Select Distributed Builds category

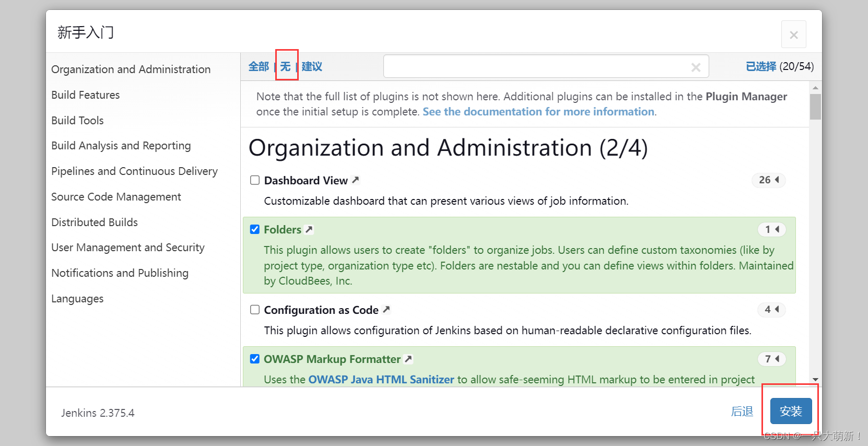[x=95, y=222]
